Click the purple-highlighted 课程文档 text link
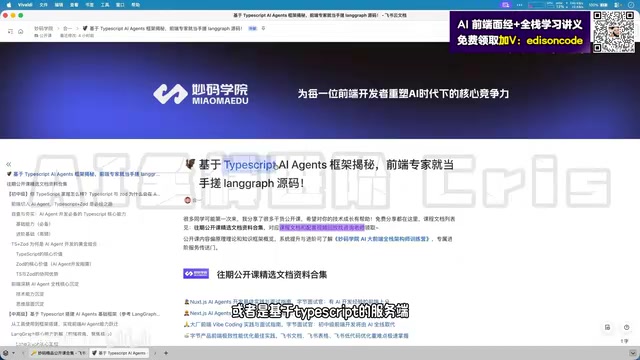Image resolution: width=640 pixels, height=360 pixels. tap(322, 228)
